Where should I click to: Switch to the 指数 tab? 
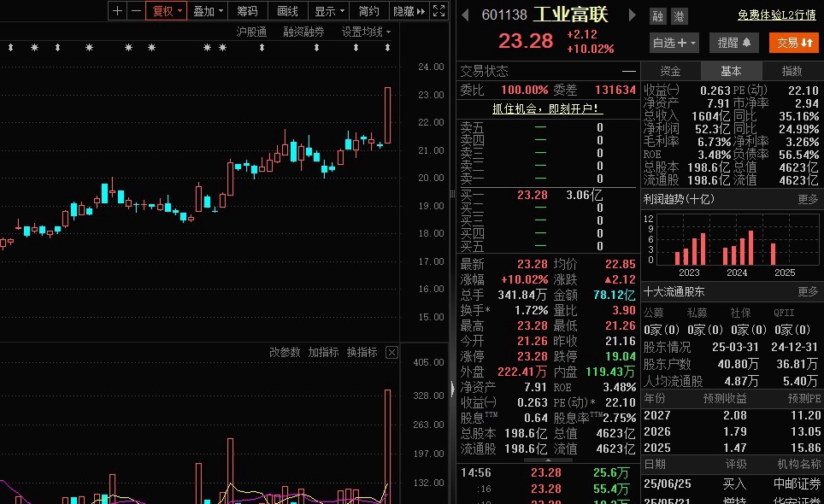pos(792,71)
